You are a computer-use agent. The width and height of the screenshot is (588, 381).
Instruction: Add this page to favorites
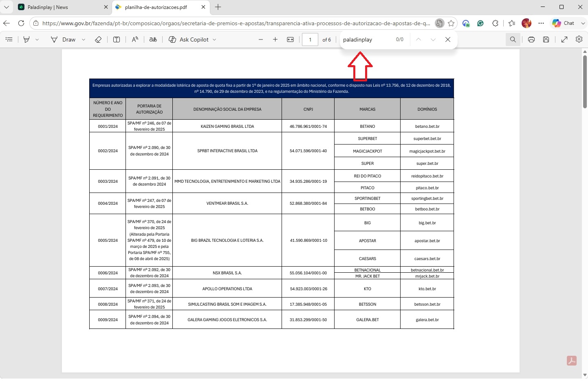pos(451,23)
